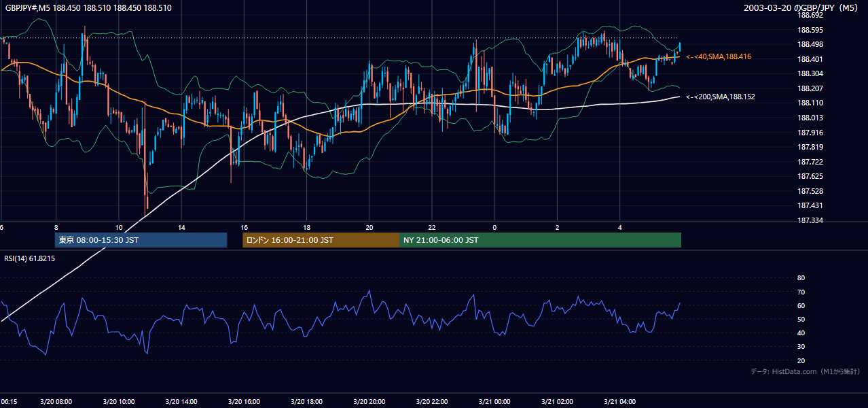The height and width of the screenshot is (408, 868).
Task: Click hour tick 20 under price chart
Action: (x=369, y=228)
